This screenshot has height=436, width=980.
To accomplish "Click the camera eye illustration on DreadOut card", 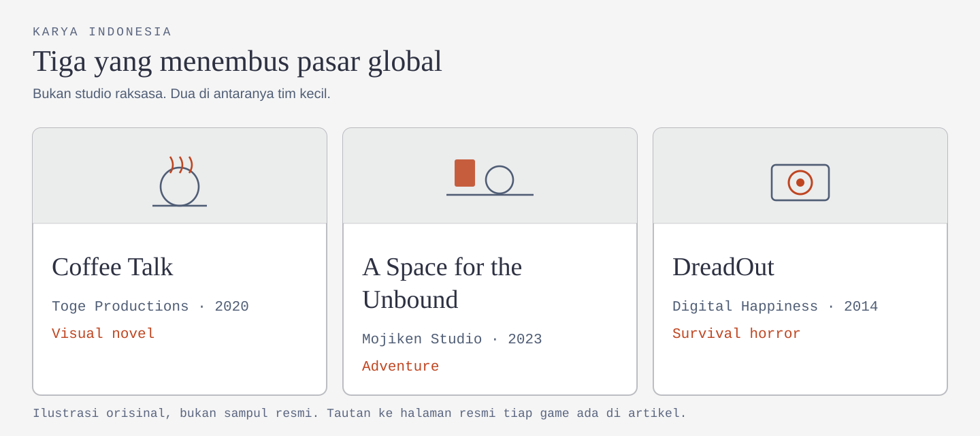I will [800, 183].
